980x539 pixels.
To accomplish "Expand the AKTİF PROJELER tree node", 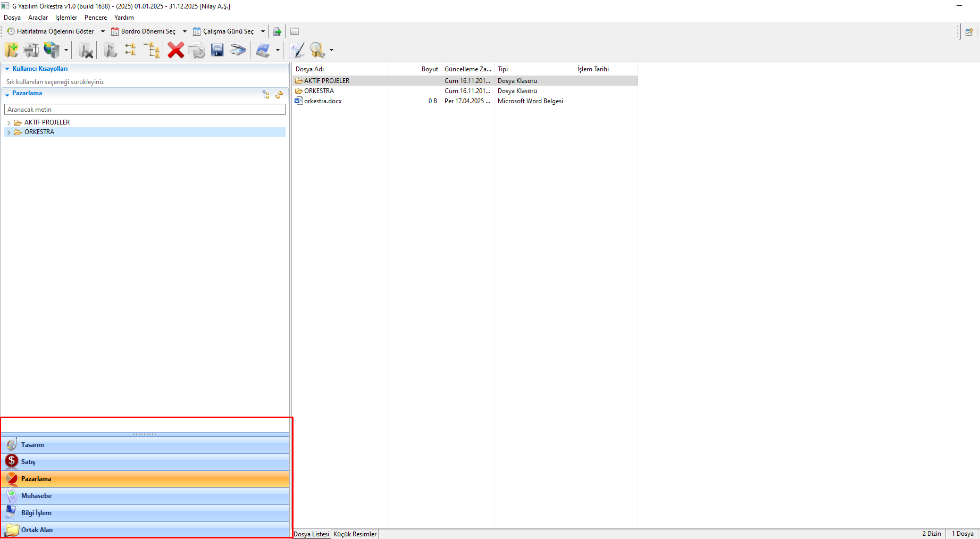I will 9,122.
